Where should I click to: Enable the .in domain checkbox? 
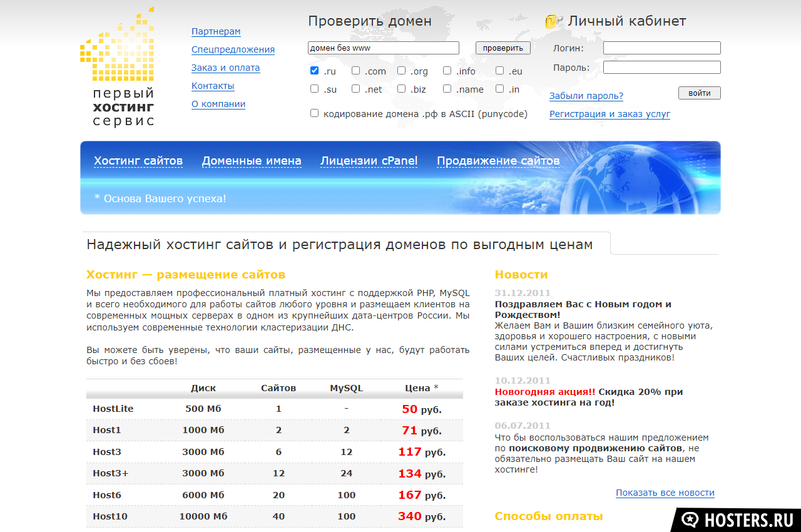[x=499, y=89]
